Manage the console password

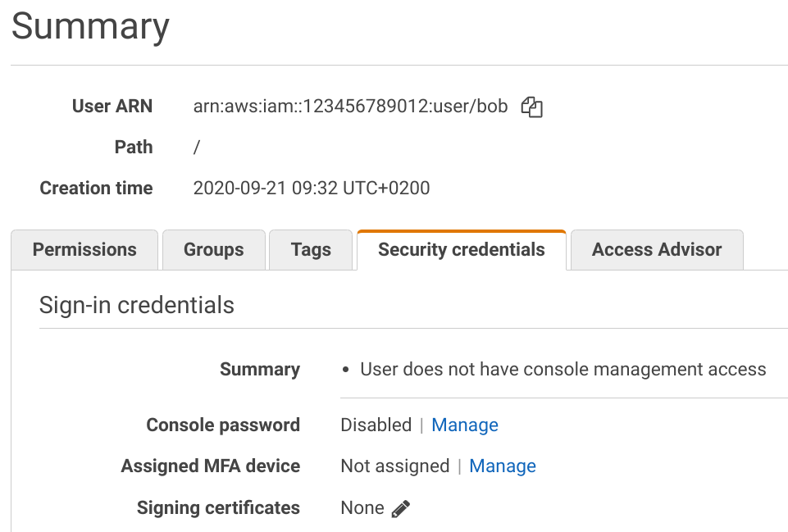point(465,425)
